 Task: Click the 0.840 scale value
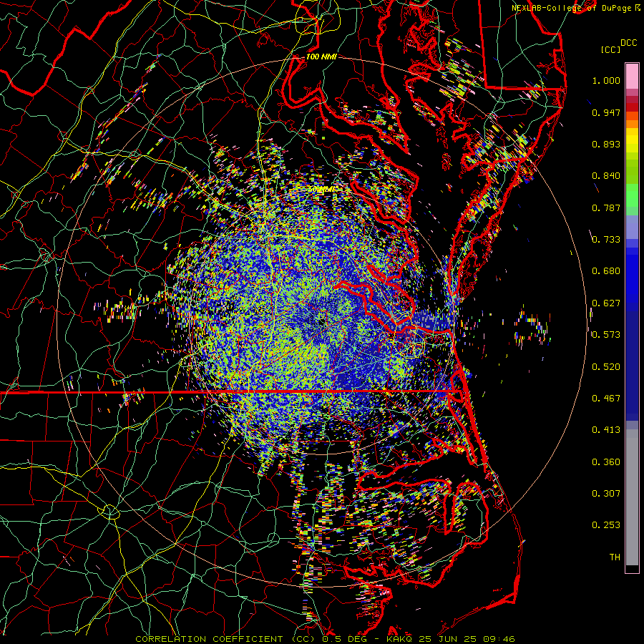[606, 176]
